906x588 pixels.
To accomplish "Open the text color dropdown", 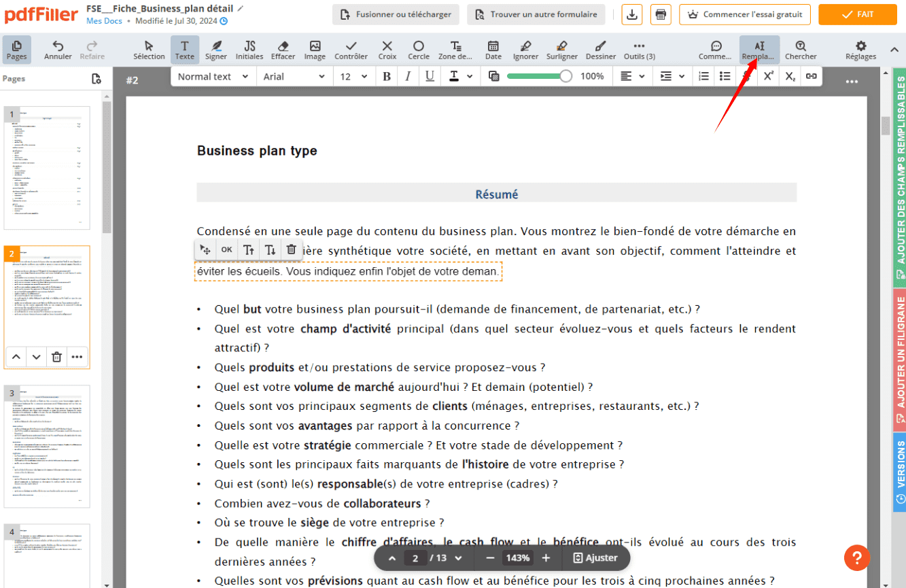I will [460, 76].
